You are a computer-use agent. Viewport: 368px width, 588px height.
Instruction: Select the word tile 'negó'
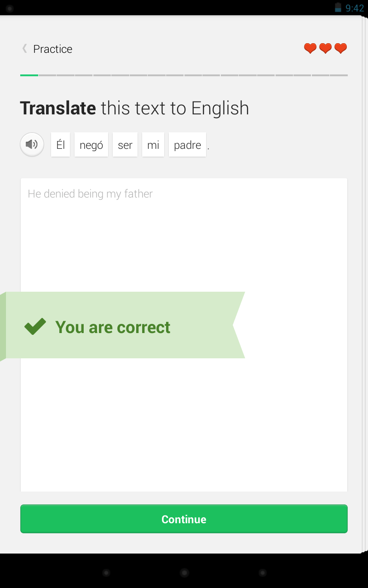click(91, 145)
